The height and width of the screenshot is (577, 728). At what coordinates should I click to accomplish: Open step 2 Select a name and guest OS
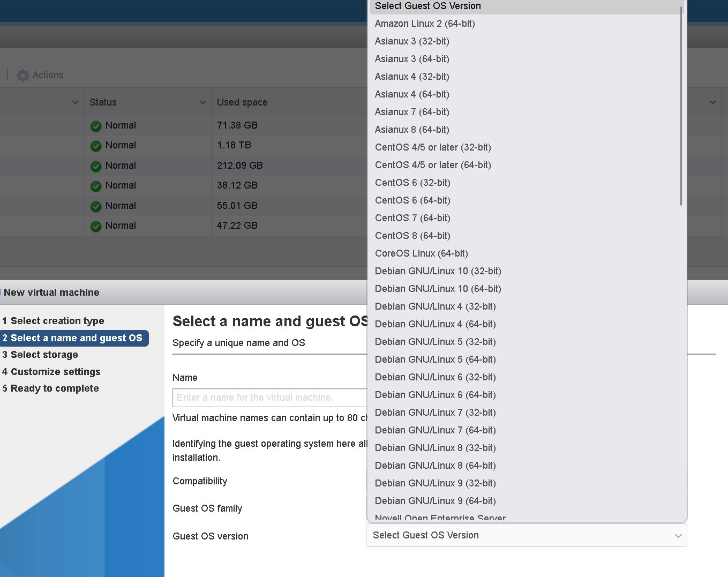pos(73,338)
